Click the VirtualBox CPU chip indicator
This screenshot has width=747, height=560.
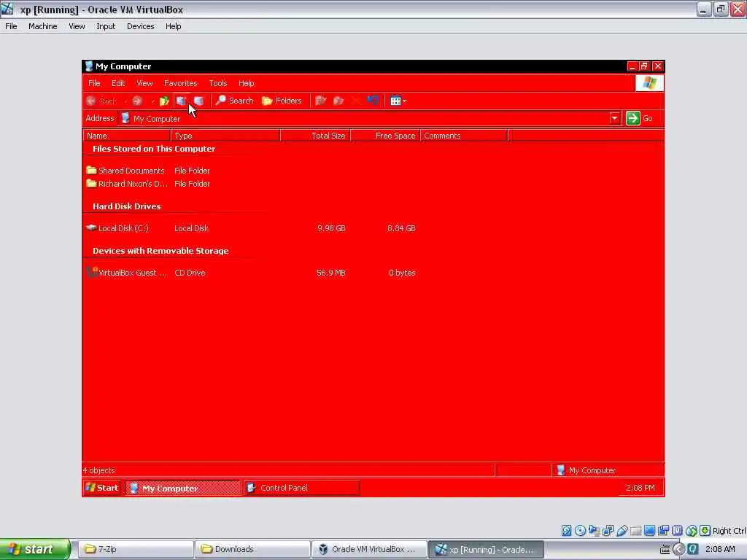677,531
